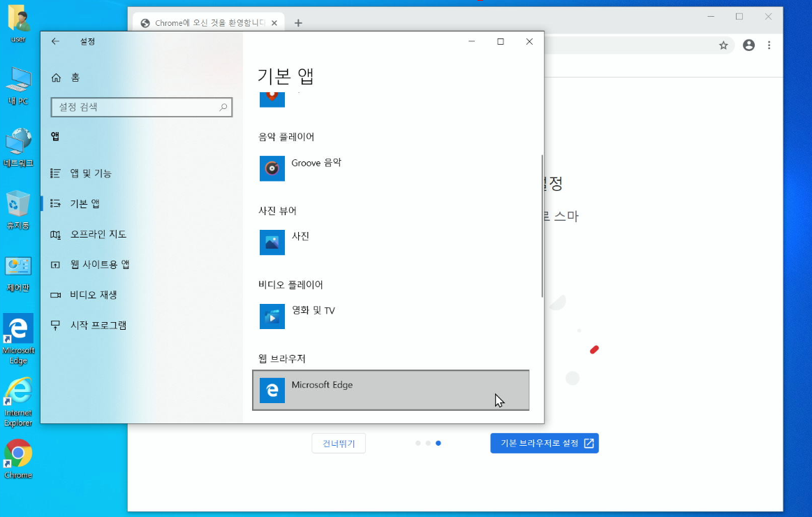812x517 pixels.
Task: Select the first page dot in Chrome
Action: (x=418, y=443)
